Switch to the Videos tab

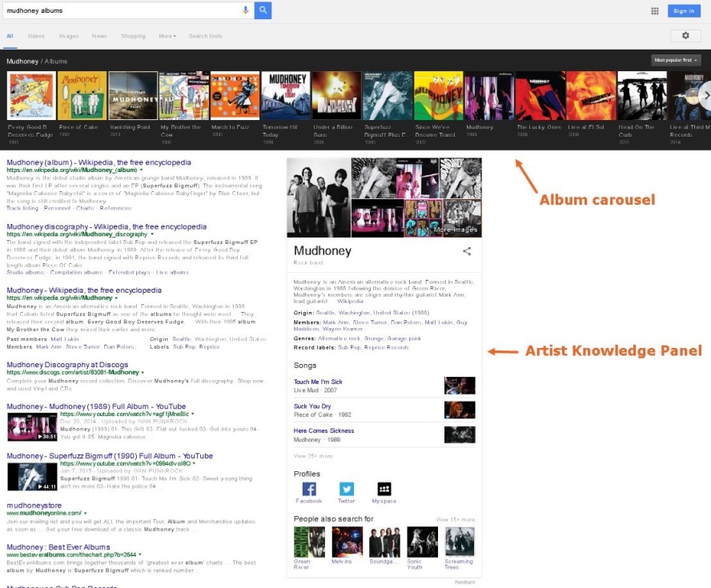click(36, 36)
